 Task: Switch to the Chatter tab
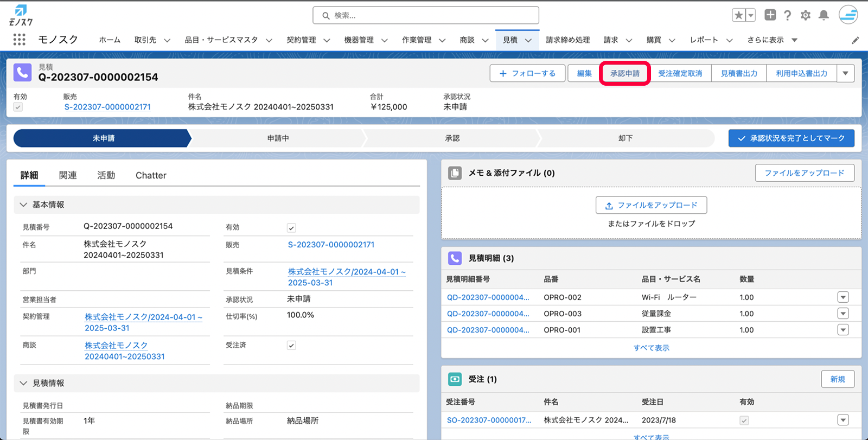[x=151, y=175]
